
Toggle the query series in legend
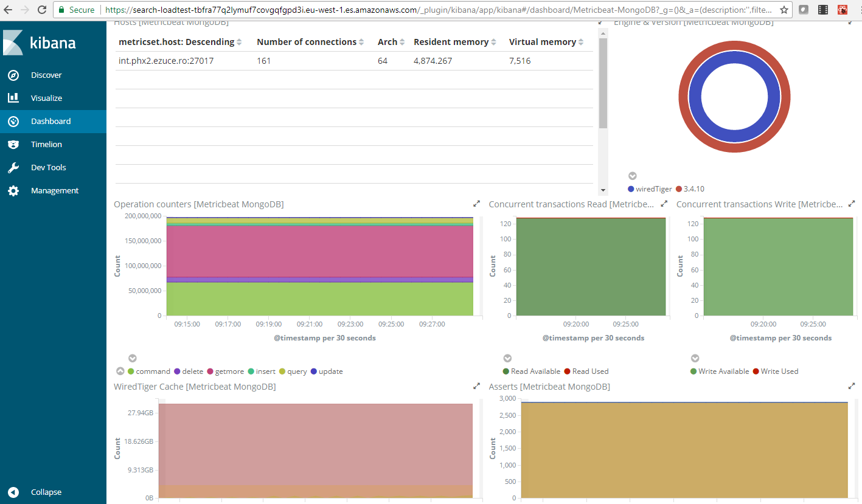pos(293,371)
